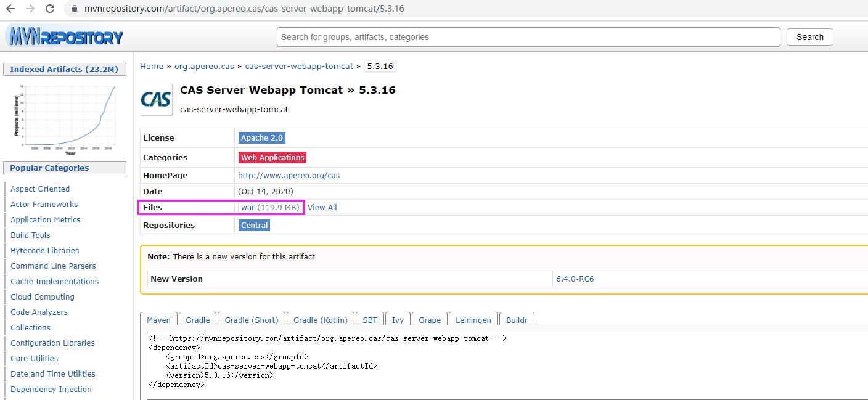Open Dependency Injection category
This screenshot has width=868, height=400.
click(51, 390)
